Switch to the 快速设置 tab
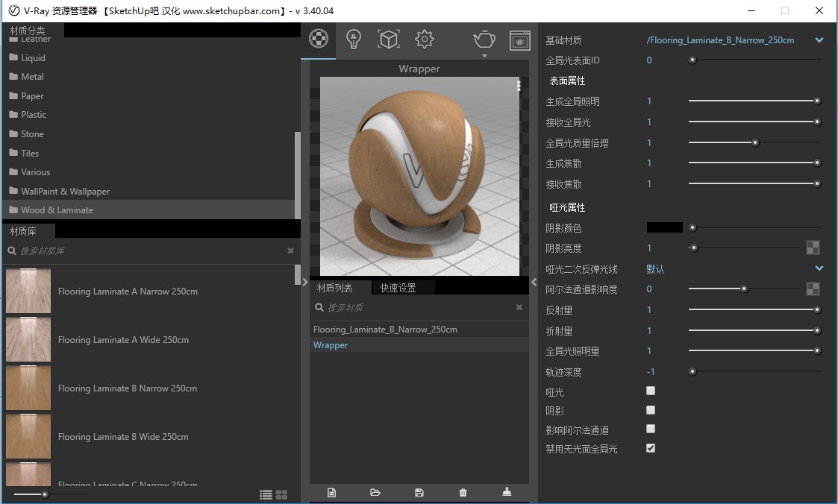Viewport: 838px width, 504px height. pos(398,288)
